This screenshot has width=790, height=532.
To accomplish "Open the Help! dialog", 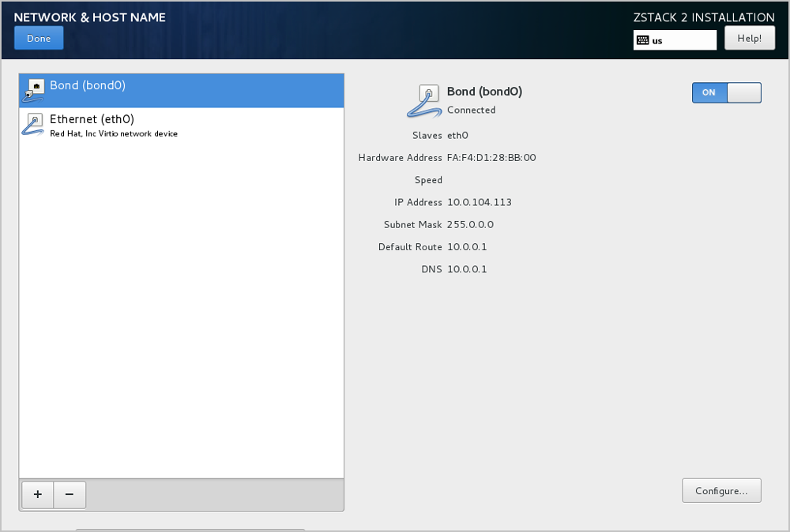I will pos(749,38).
